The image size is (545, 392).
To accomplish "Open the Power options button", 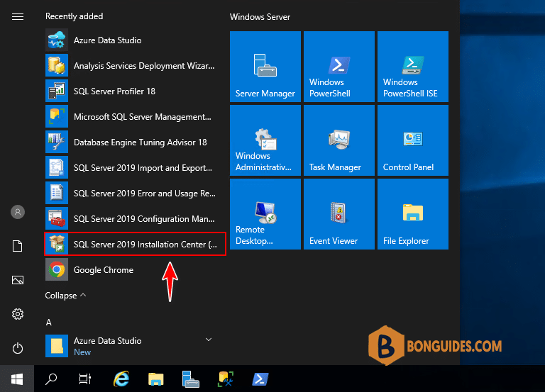I will pos(18,348).
